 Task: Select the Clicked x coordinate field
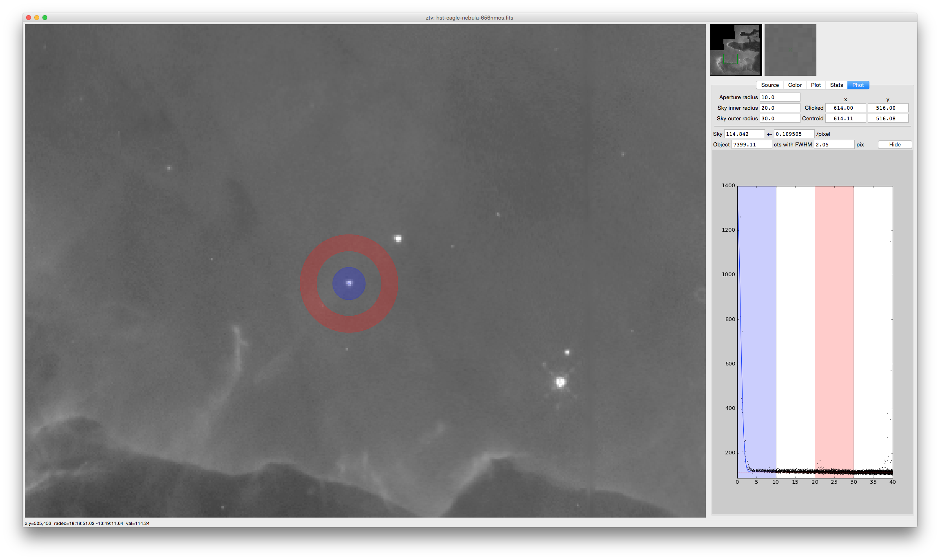pos(845,108)
